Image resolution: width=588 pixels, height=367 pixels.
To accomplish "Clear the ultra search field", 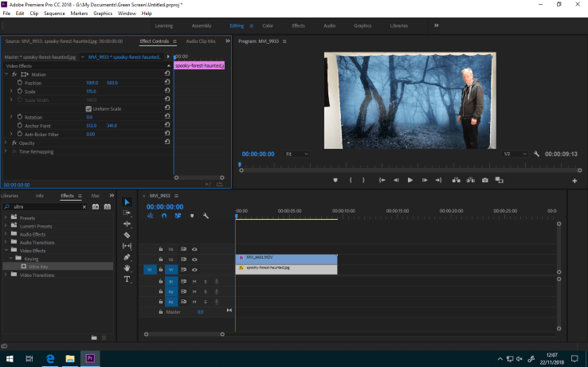I will point(84,207).
